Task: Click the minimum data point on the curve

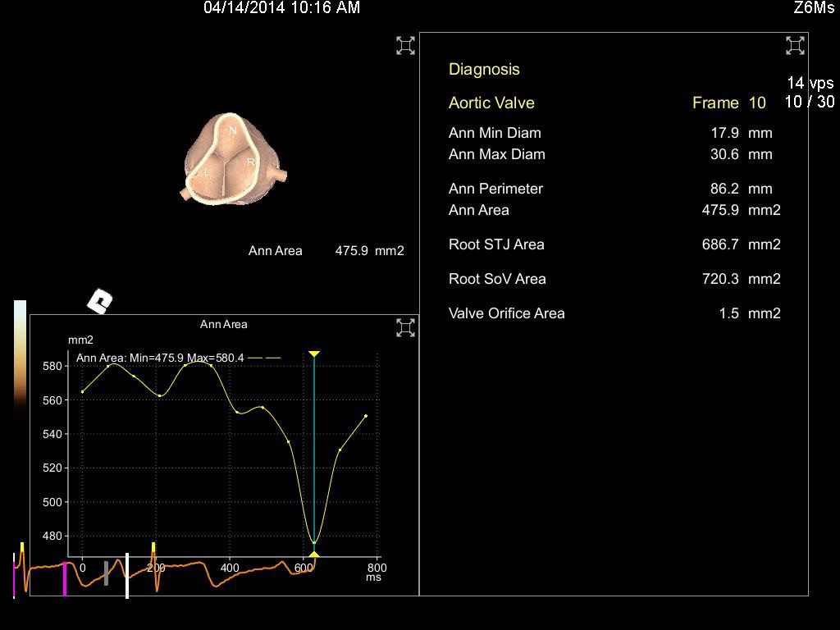Action: tap(314, 542)
